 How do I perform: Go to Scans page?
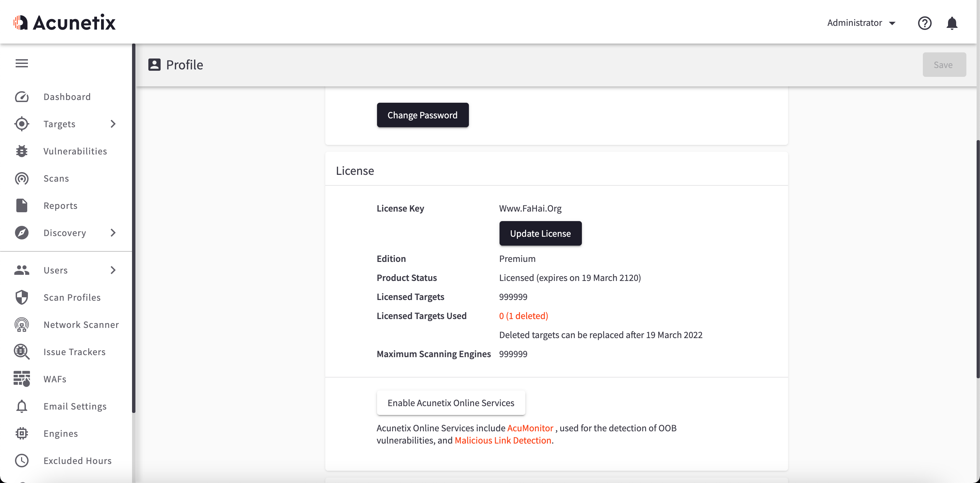(56, 178)
